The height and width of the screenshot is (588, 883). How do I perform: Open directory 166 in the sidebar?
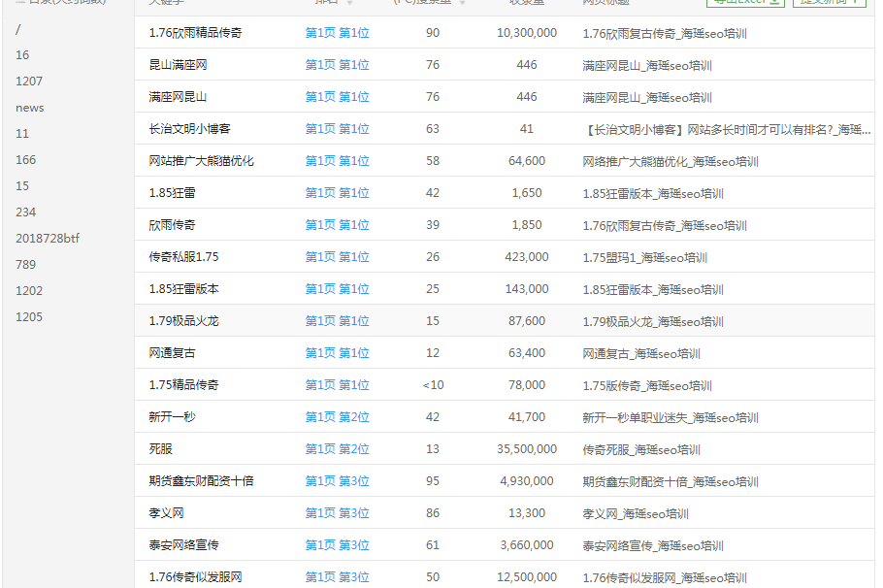26,160
